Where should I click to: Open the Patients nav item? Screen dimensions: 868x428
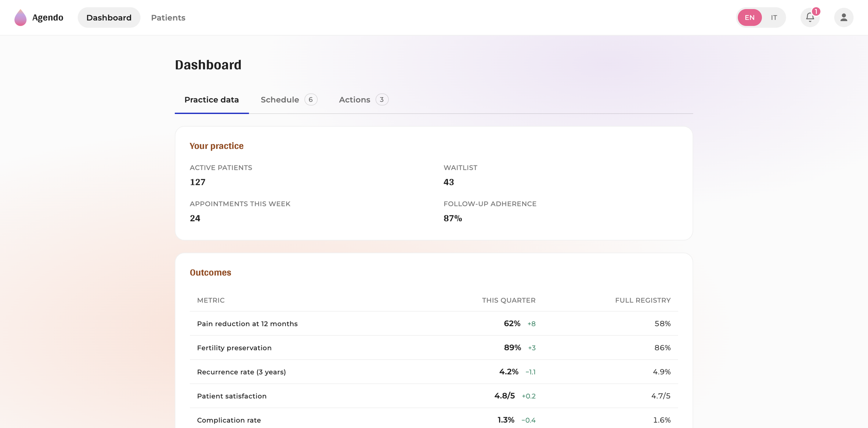[168, 17]
